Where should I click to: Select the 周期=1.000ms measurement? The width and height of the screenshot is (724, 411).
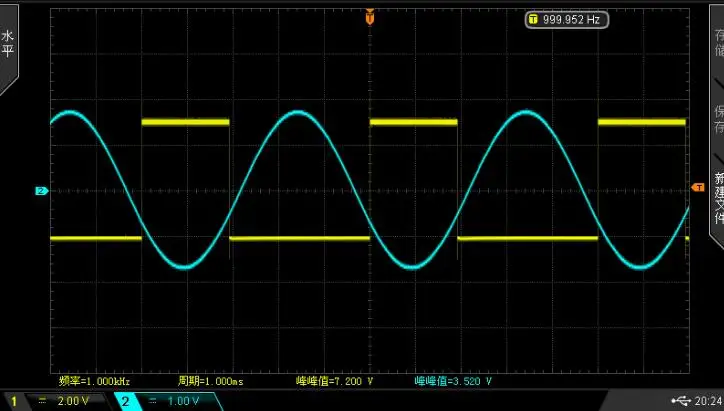pos(211,381)
